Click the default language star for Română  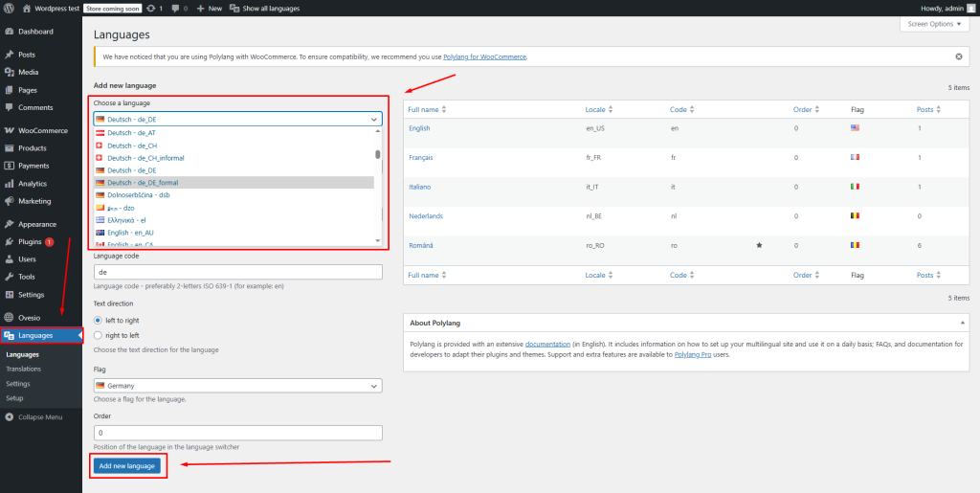tap(759, 246)
